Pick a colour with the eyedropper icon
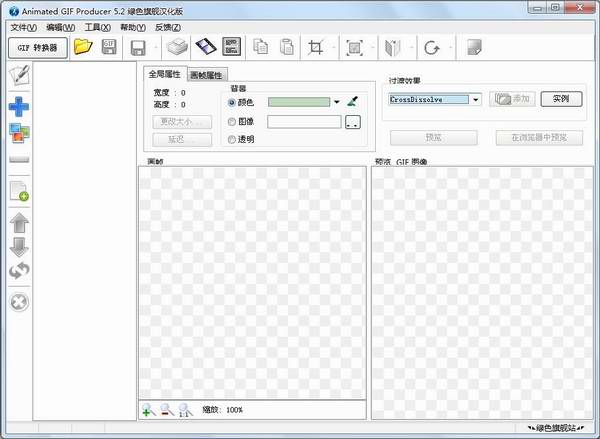This screenshot has width=600, height=439. (x=352, y=102)
